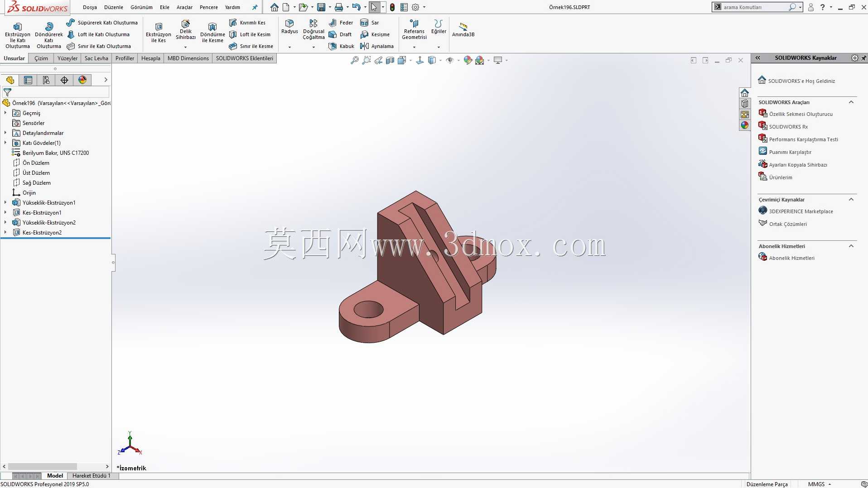
Task: Open the Referans Geometrisi dropdown arrow
Action: (414, 47)
